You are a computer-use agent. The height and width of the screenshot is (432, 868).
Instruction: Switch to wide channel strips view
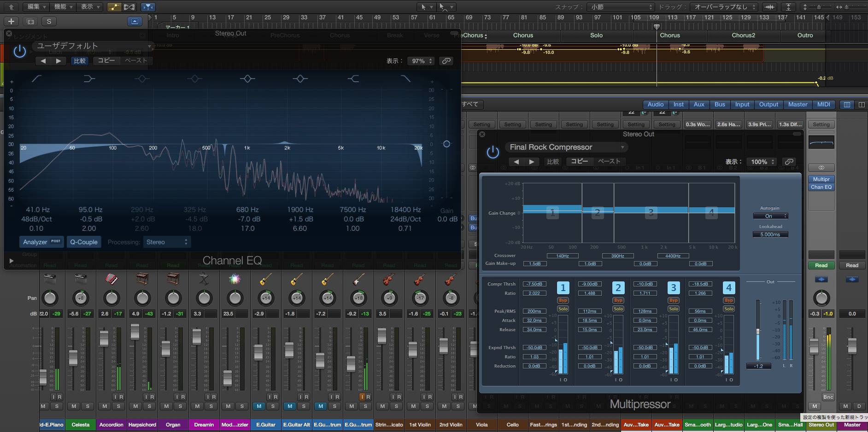tap(862, 105)
